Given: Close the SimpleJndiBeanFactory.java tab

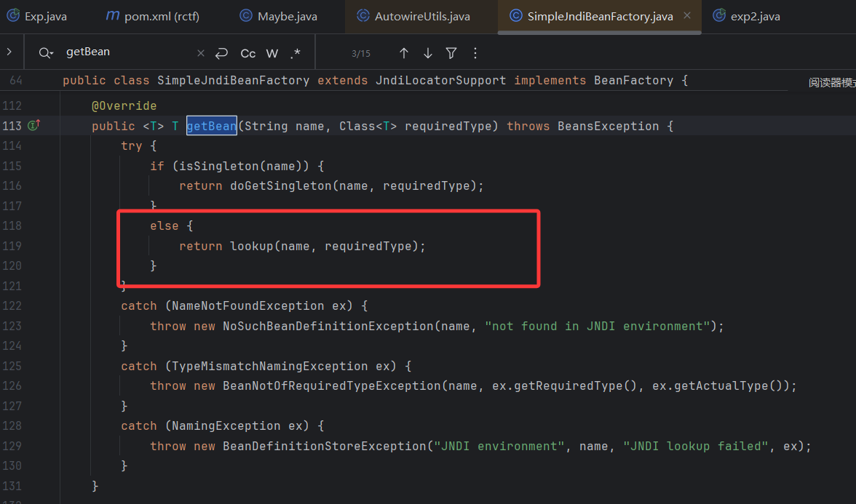Looking at the screenshot, I should 686,15.
